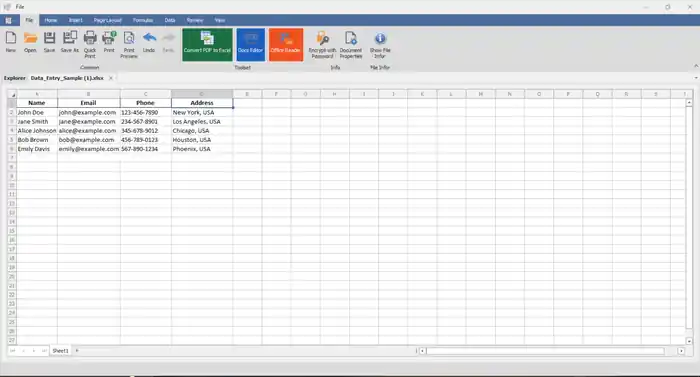Screen dimensions: 700x377
Task: Undo the last action
Action: pos(149,42)
